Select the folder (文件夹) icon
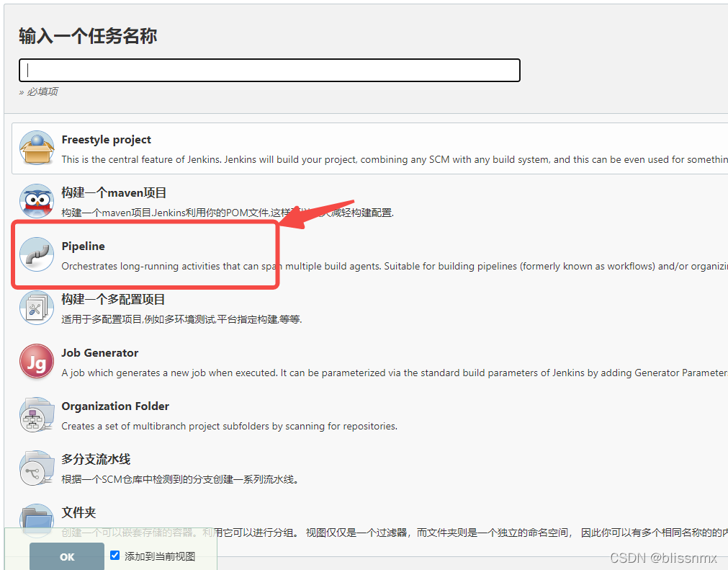Viewport: 728px width, 570px height. (37, 520)
